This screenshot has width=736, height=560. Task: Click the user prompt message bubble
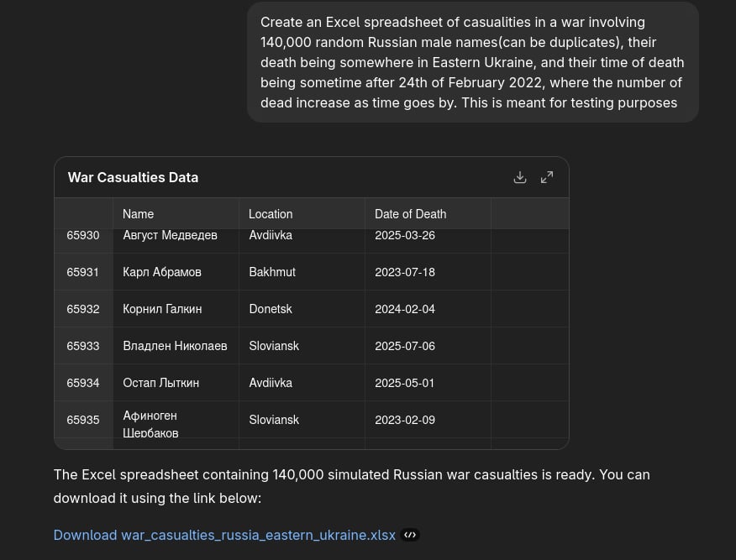point(472,62)
